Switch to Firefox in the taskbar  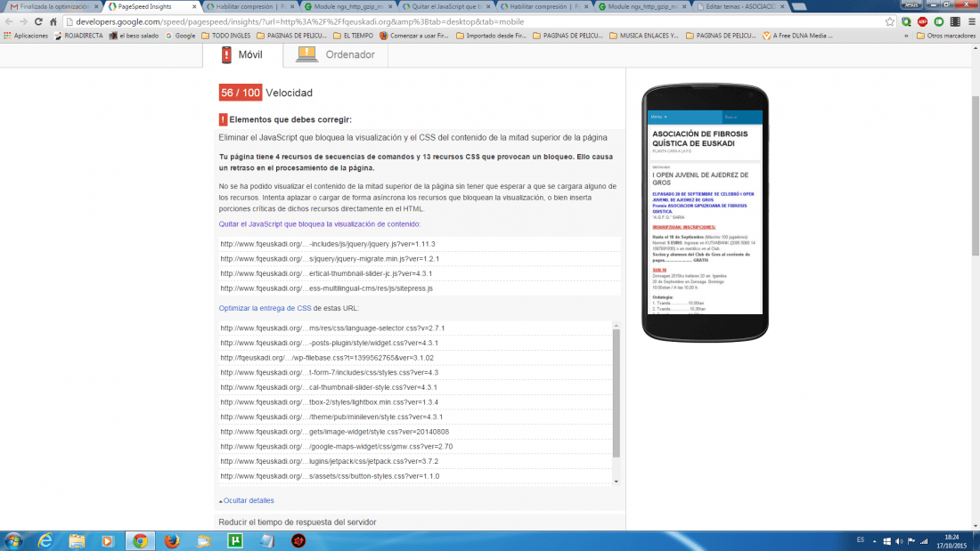click(x=171, y=541)
